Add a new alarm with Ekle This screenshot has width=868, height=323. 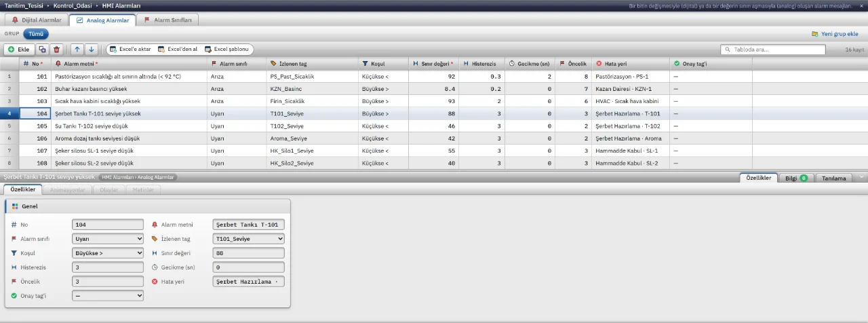click(x=19, y=50)
